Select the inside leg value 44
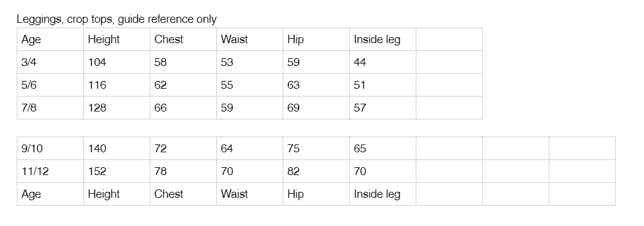Screen dimensions: 644x226 (383, 62)
